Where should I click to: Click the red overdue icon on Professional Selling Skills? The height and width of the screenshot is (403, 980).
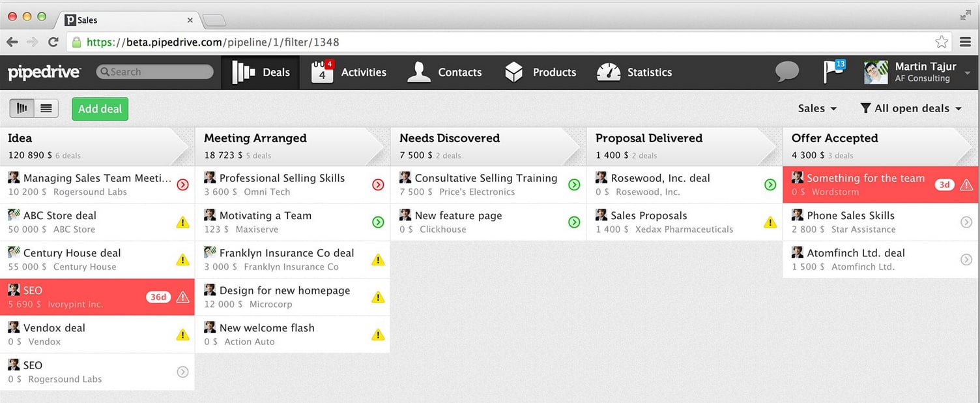(378, 185)
